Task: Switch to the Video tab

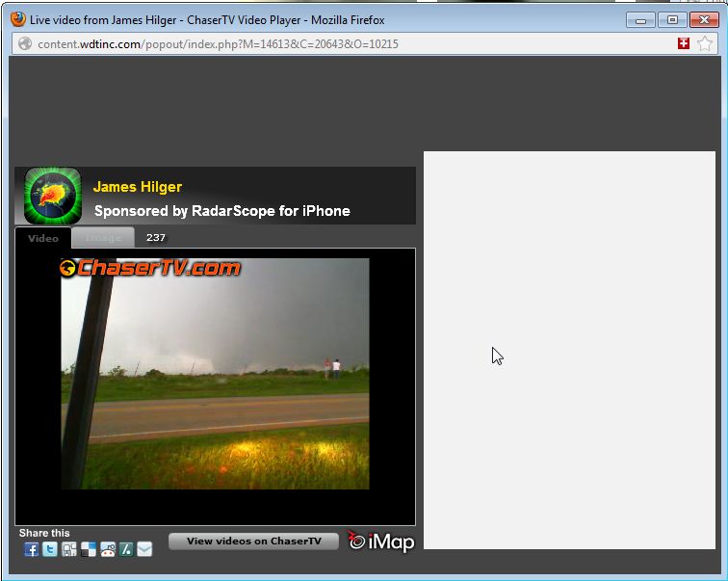Action: click(42, 238)
